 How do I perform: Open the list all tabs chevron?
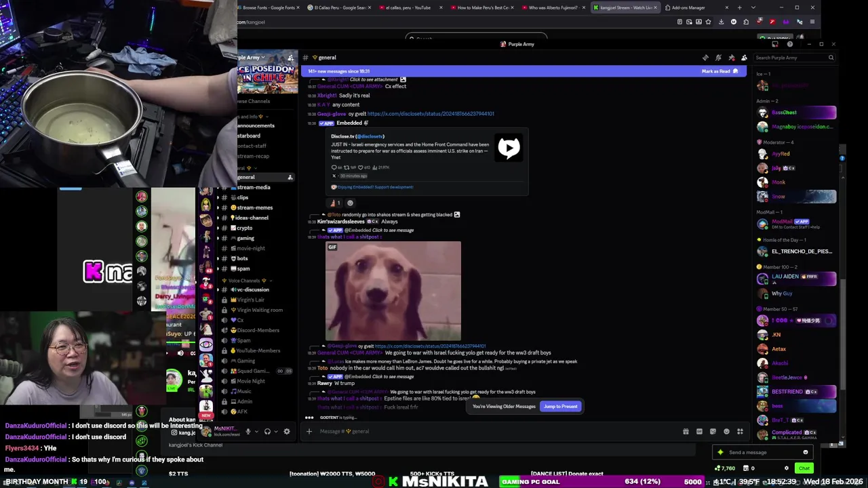753,7
